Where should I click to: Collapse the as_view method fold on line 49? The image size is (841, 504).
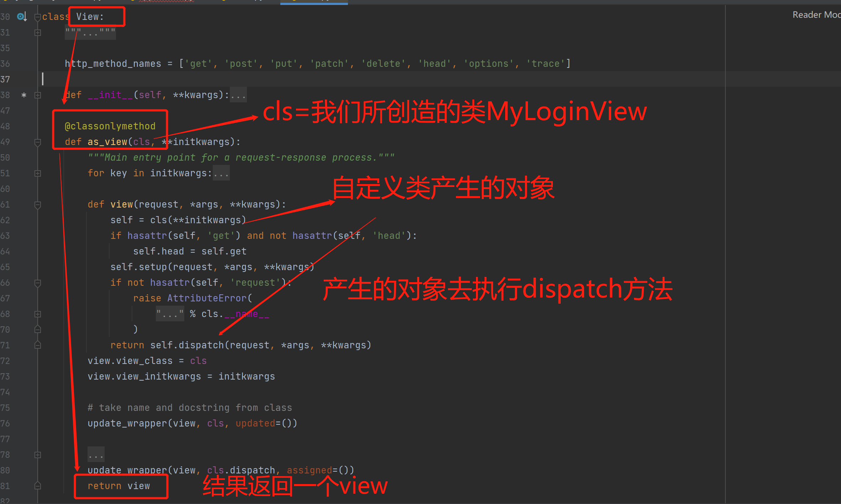[x=38, y=142]
